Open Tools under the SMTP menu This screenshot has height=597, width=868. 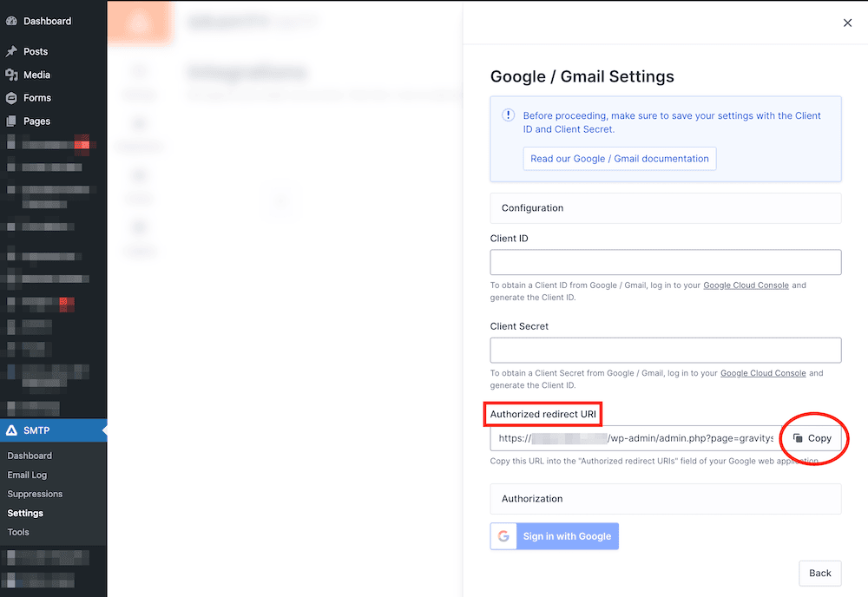coord(18,532)
